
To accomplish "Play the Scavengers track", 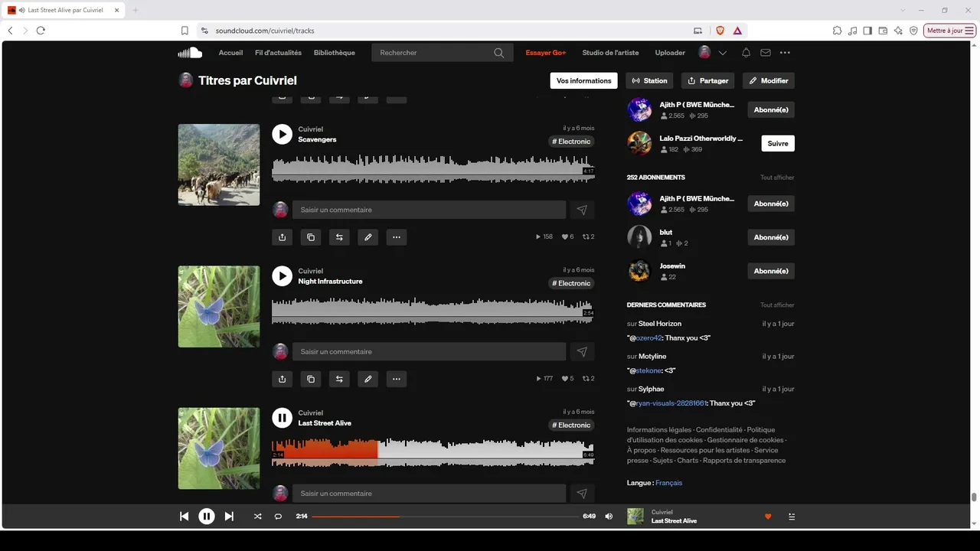I will 282,134.
